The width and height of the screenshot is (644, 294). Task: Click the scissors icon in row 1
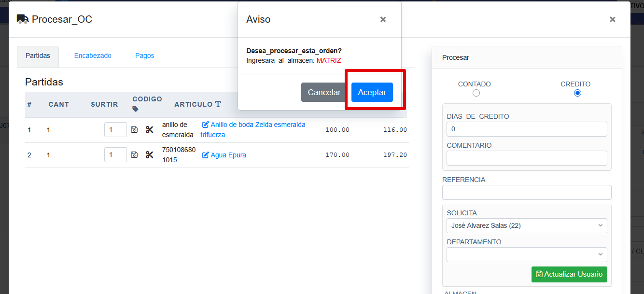coord(149,129)
